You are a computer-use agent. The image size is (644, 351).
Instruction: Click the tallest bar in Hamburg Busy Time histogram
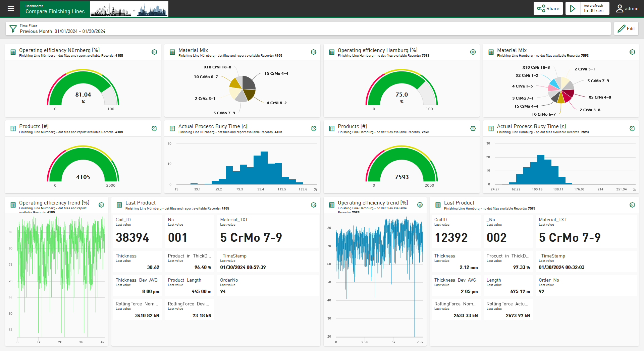tap(541, 169)
